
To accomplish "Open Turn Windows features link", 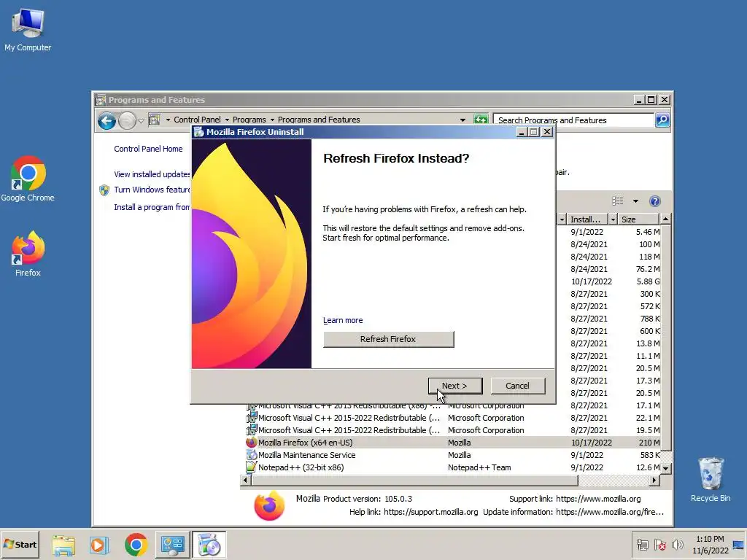I will pyautogui.click(x=152, y=190).
